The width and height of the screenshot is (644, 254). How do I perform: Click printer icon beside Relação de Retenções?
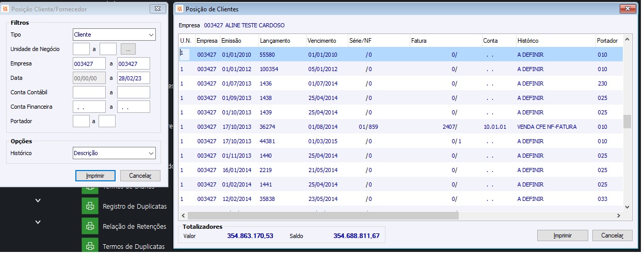(x=90, y=226)
